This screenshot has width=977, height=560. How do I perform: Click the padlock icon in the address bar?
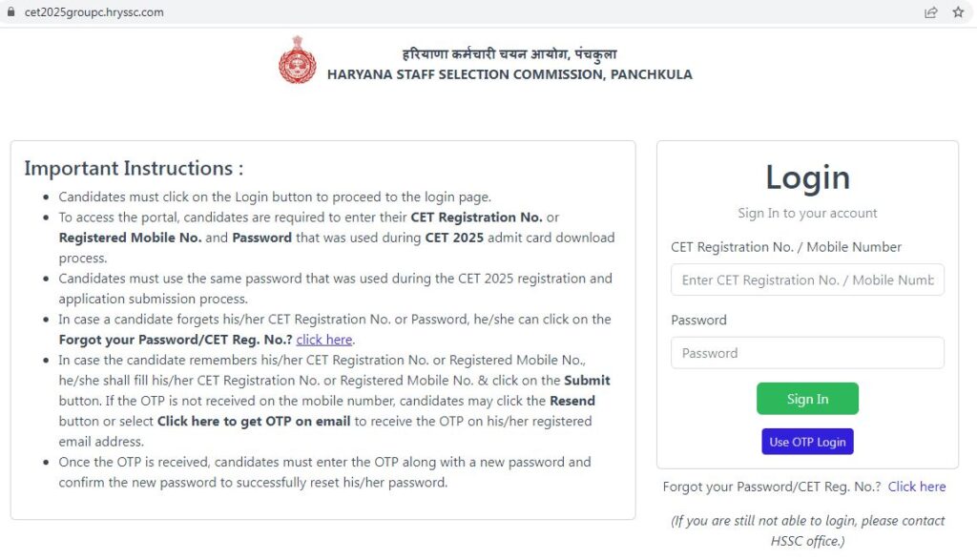(10, 12)
